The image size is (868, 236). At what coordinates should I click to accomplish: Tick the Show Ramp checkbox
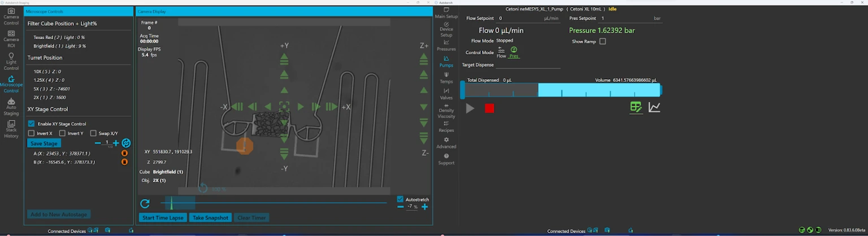coord(602,41)
